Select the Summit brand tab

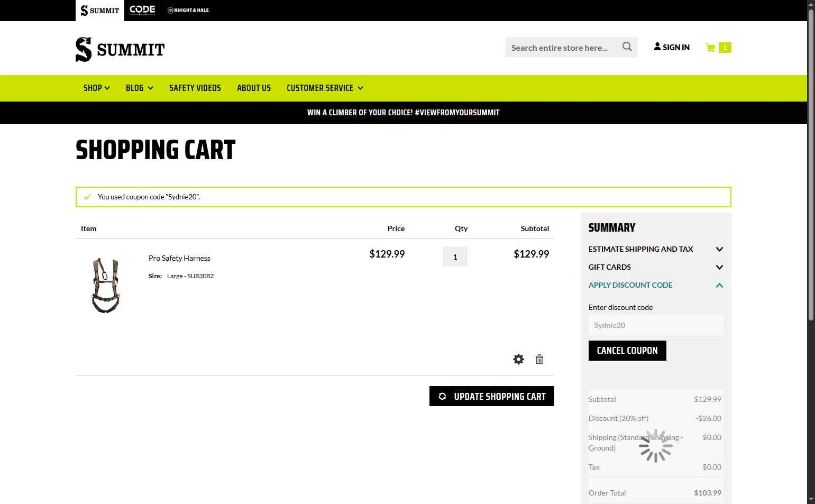pos(100,11)
